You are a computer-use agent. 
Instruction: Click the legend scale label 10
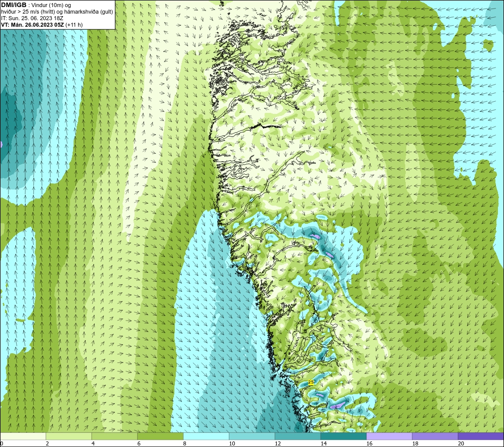pos(232,444)
